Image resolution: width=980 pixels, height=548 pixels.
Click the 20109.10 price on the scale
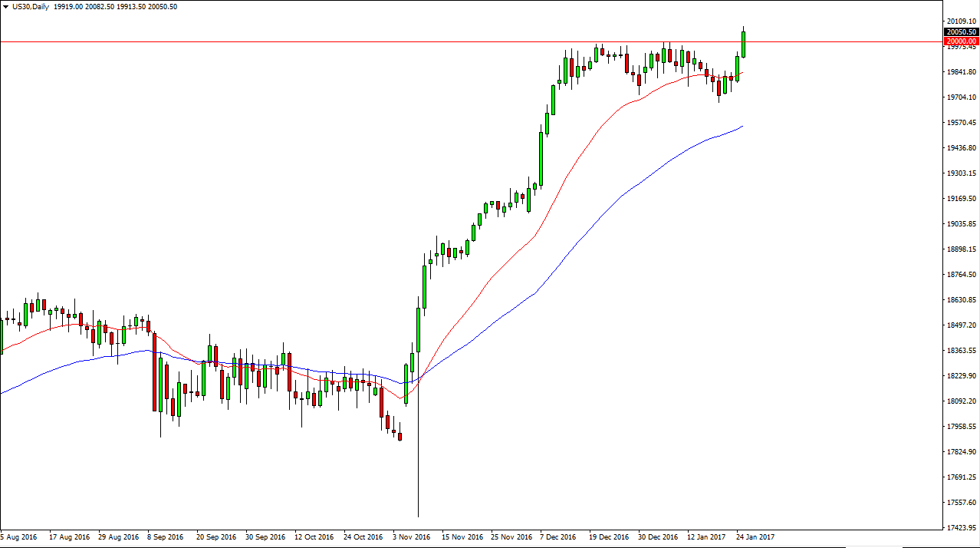pos(961,21)
